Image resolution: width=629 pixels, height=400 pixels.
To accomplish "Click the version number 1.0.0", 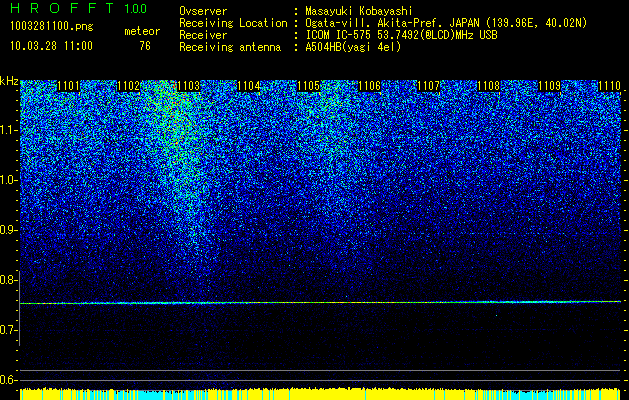I will coord(136,9).
